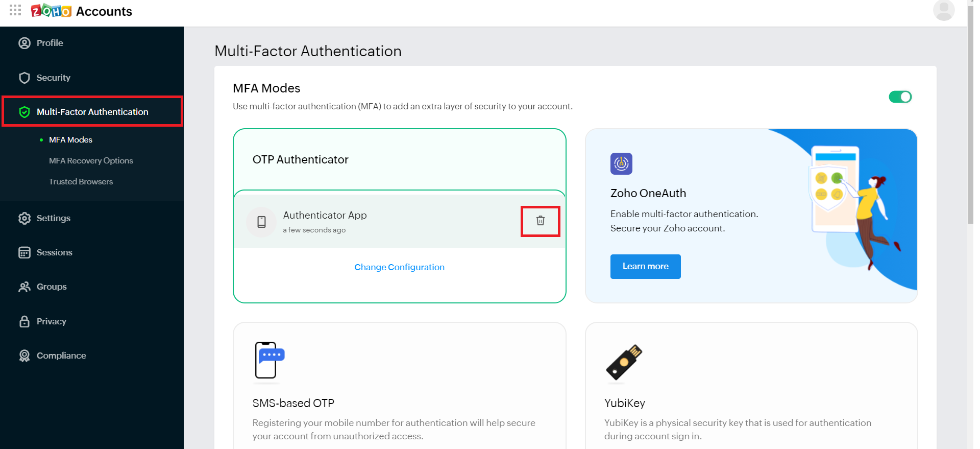
Task: Open the Compliance sidebar item
Action: coord(61,356)
